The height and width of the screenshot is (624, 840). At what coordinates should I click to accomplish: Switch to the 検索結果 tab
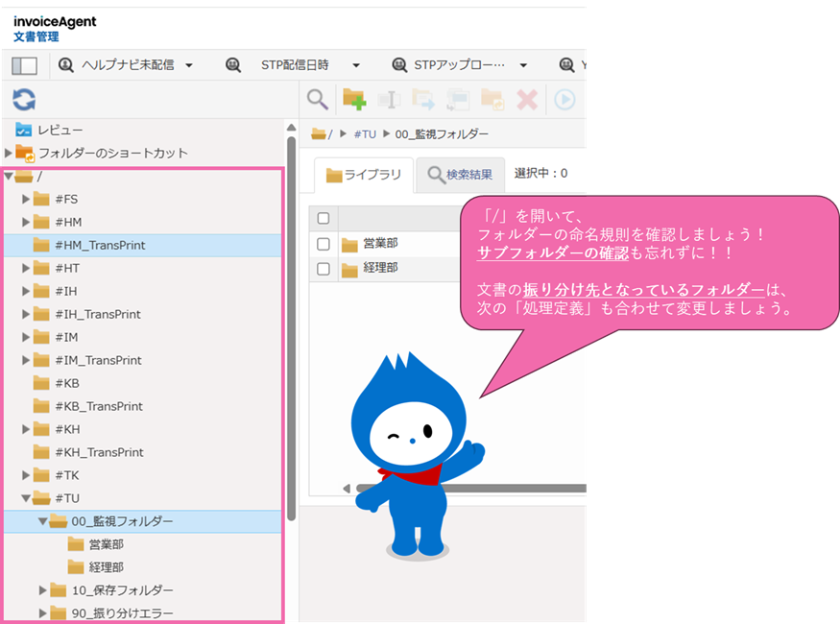[461, 175]
